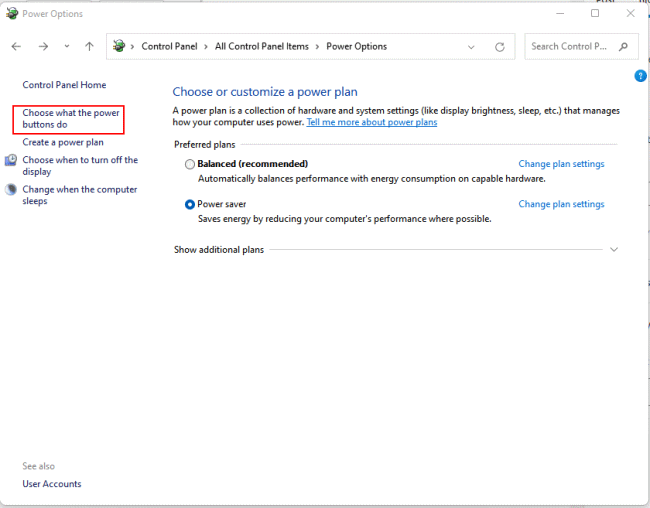The image size is (650, 508).
Task: Open User Accounts under See also
Action: point(52,484)
